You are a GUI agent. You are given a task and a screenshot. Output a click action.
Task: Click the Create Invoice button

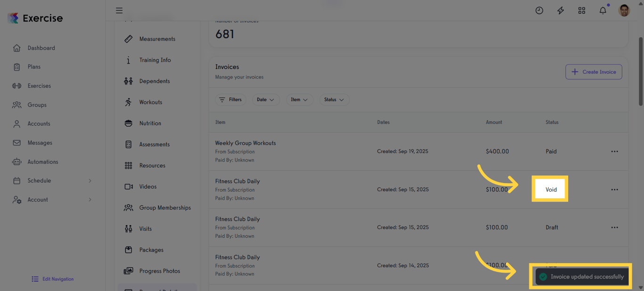click(594, 72)
